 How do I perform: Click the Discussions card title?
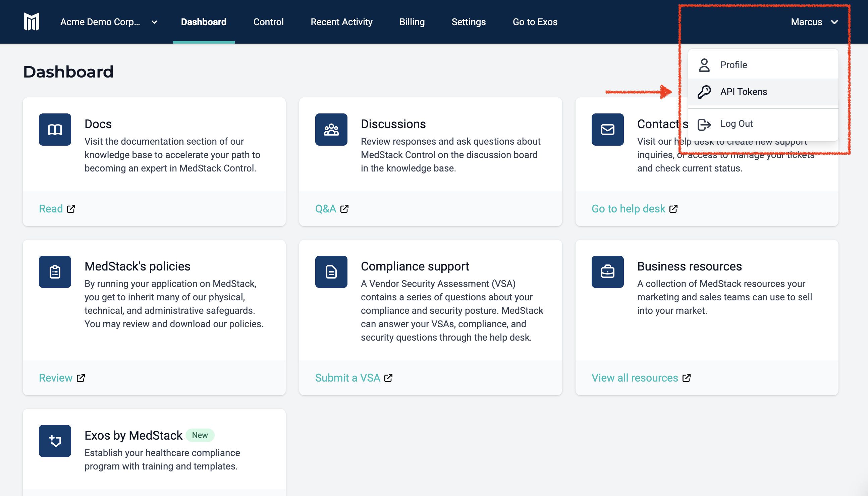tap(393, 124)
